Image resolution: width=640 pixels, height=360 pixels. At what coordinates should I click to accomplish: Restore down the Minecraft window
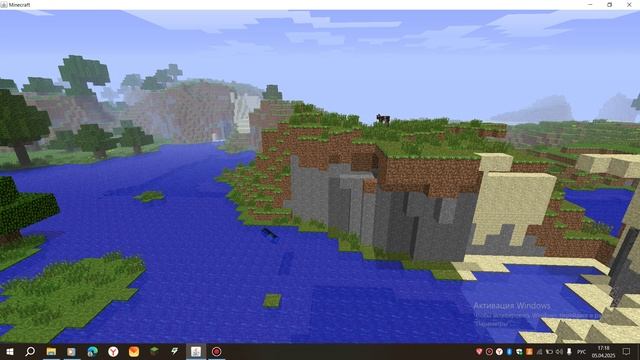point(609,4)
